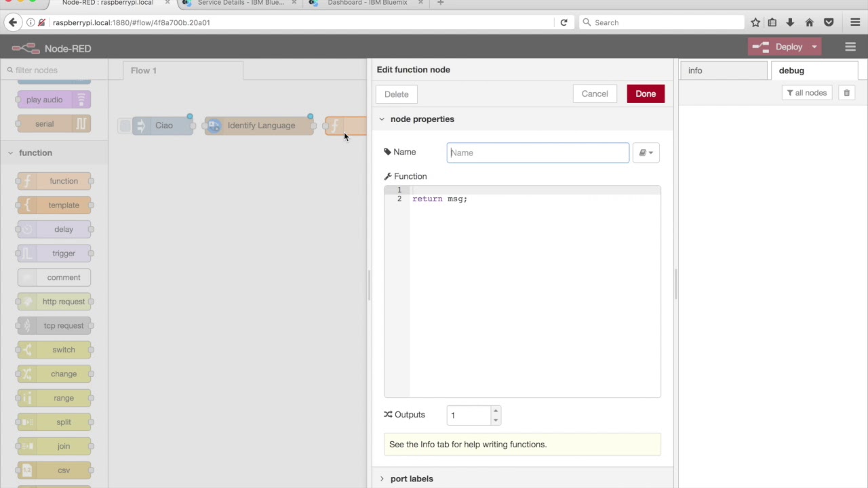The height and width of the screenshot is (488, 868).
Task: Click inside the function code editor
Action: 522,291
